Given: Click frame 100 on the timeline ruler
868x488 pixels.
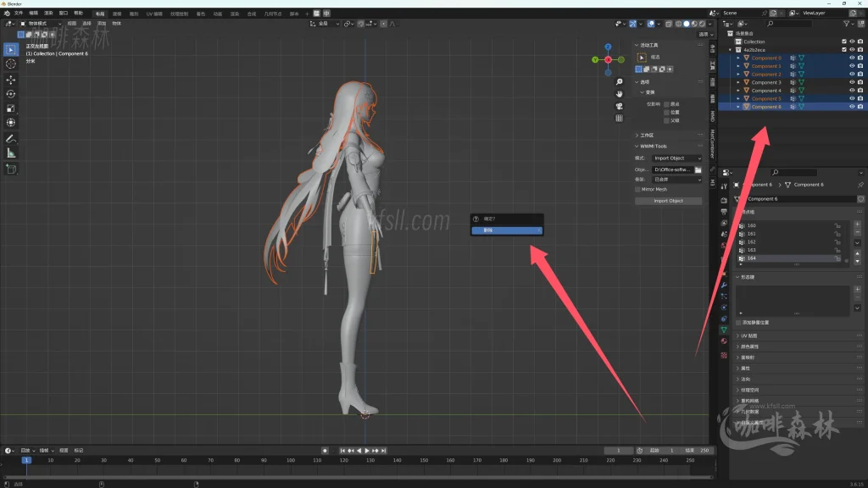Looking at the screenshot, I should tap(291, 460).
